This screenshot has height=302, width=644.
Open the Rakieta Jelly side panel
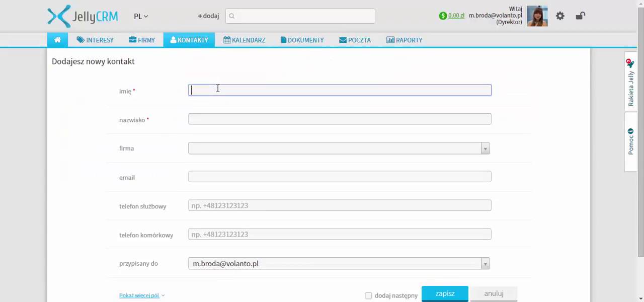(630, 82)
